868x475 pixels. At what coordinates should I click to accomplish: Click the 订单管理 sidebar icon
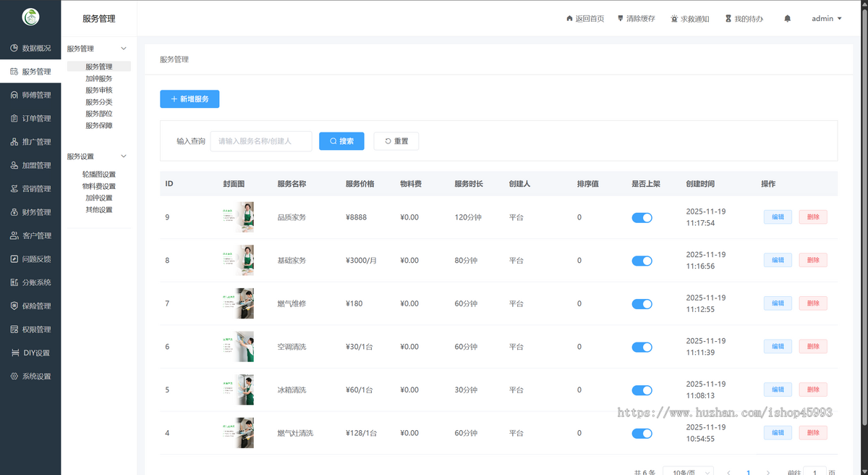pos(14,118)
